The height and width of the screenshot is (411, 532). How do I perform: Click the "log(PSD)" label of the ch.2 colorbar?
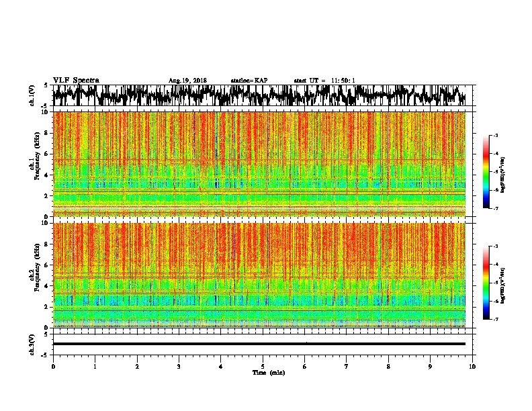(502, 285)
